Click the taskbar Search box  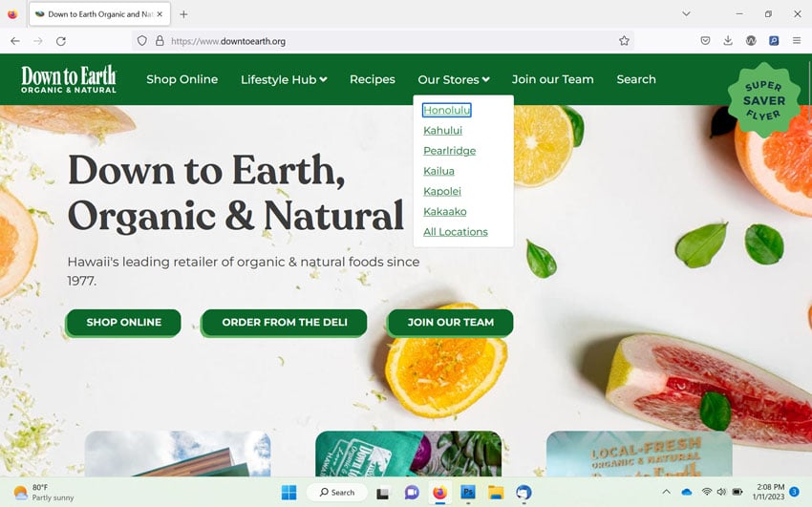pos(337,492)
